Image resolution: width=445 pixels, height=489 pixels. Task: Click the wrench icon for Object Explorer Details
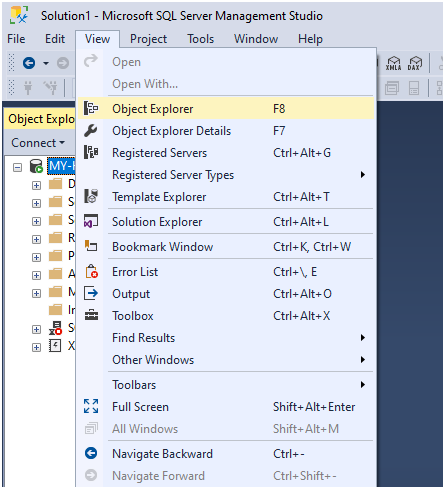[x=91, y=131]
